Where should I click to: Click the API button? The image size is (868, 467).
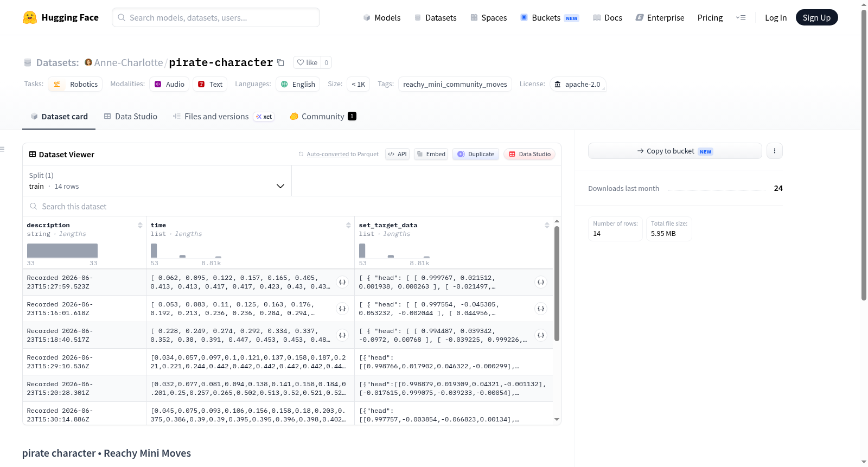coord(397,155)
